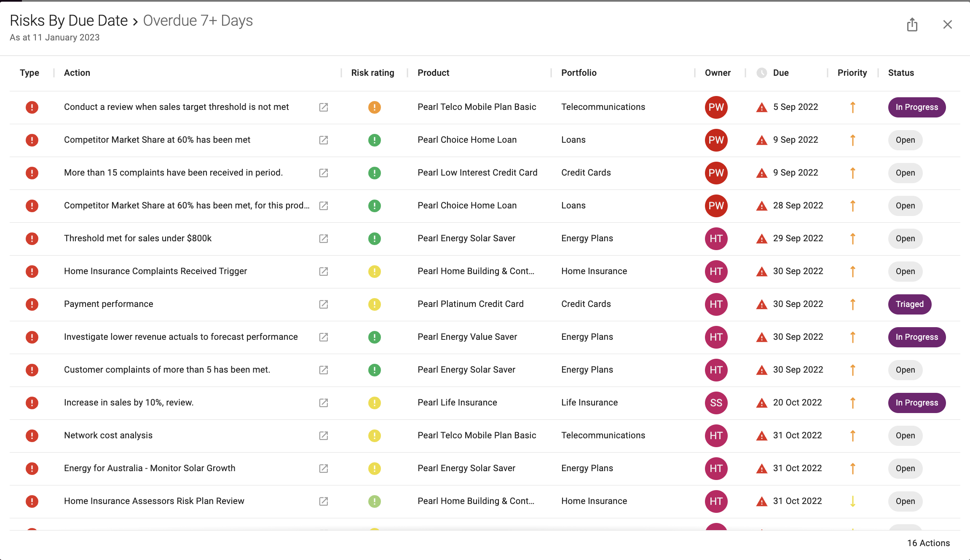This screenshot has height=560, width=970.
Task: Expand the Pearl Home Building & Cont... product name
Action: coord(476,271)
